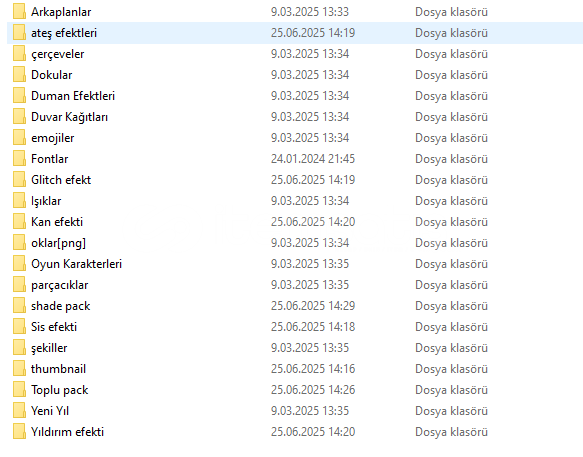Screen dimensions: 583x457
Task: Click the Yıldırım efekti folder icon
Action: point(19,432)
